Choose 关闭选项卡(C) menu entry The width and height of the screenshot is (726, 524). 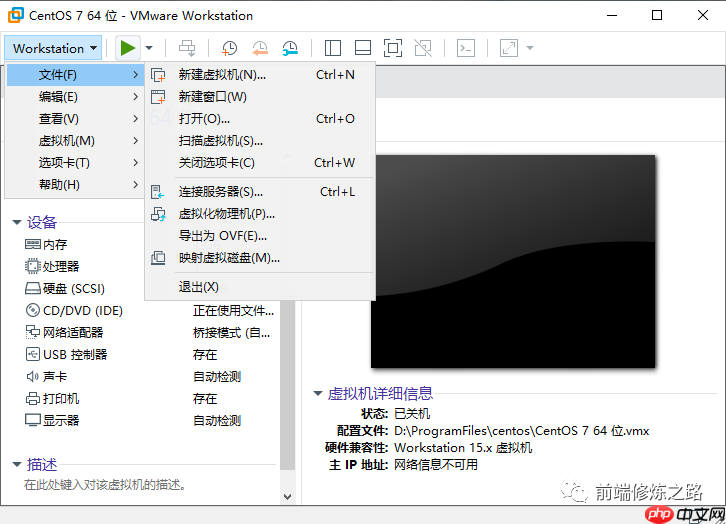(260, 163)
